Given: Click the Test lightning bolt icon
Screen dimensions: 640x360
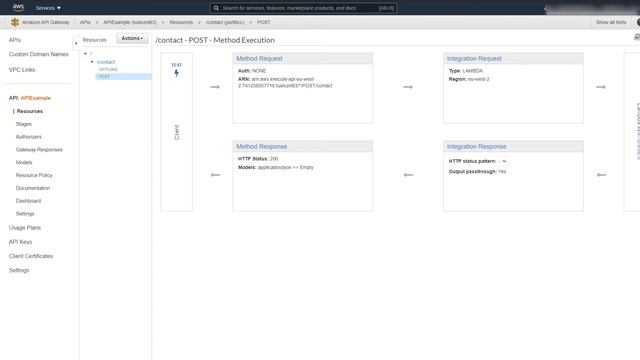Looking at the screenshot, I should (176, 73).
